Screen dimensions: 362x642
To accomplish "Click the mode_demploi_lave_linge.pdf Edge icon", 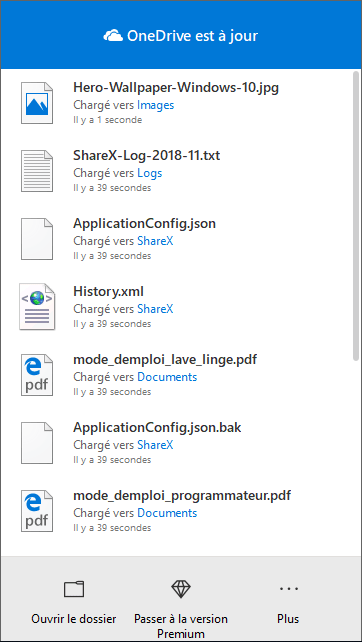I will (37, 375).
